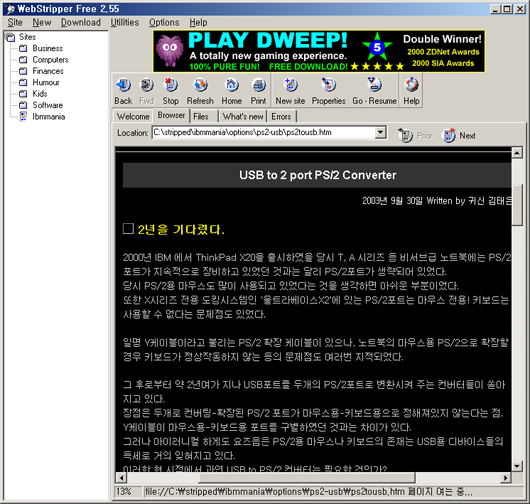This screenshot has height=504, width=530.
Task: Click vertical scrollbar up arrow
Action: (517, 153)
